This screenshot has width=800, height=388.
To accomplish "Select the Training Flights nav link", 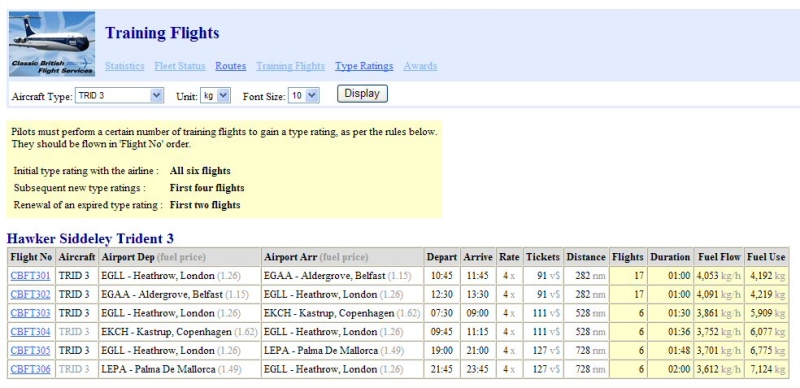I will pos(290,66).
